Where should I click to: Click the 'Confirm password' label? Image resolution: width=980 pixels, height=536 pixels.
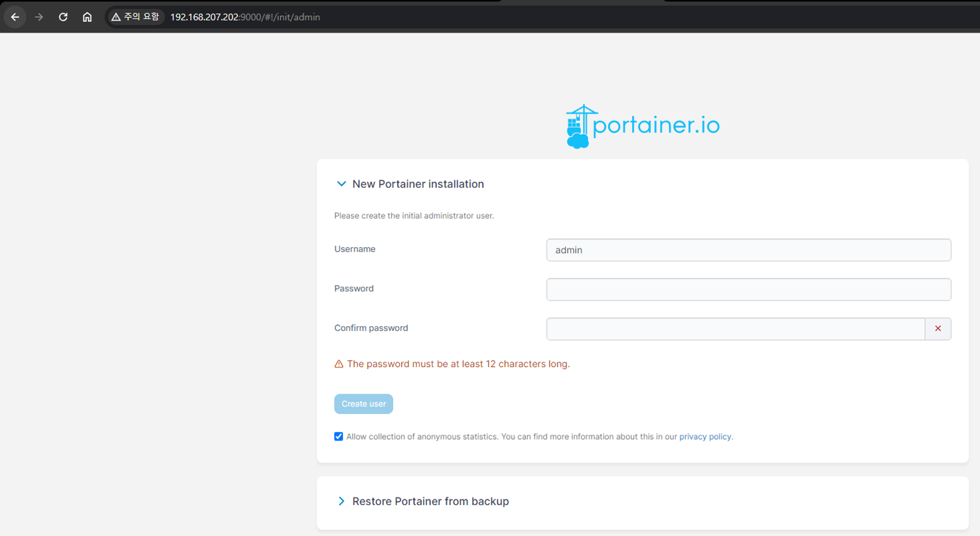371,328
